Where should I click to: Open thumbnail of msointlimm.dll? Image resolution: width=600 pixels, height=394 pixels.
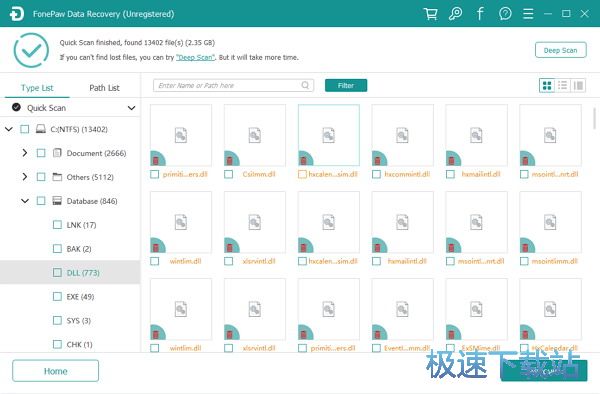click(550, 222)
